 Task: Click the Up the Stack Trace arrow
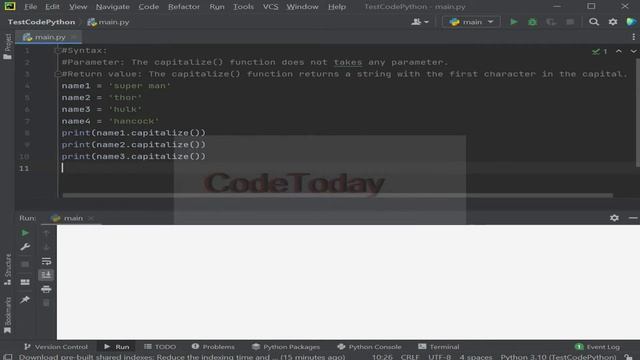46,233
